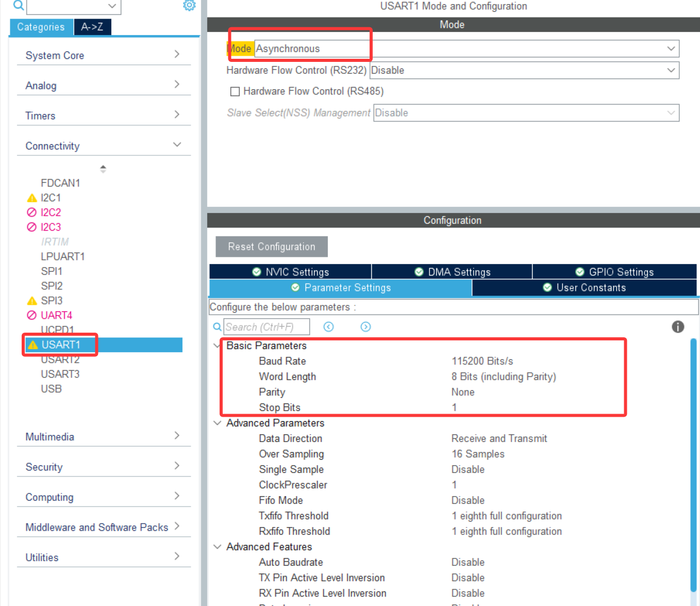Select I2C1 with the warning icon

click(x=51, y=198)
